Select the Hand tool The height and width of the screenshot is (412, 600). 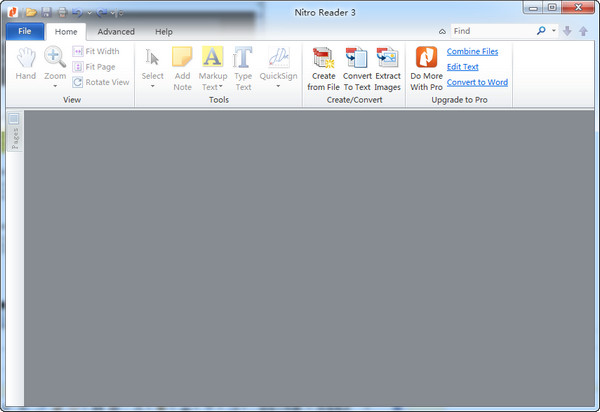(26, 66)
